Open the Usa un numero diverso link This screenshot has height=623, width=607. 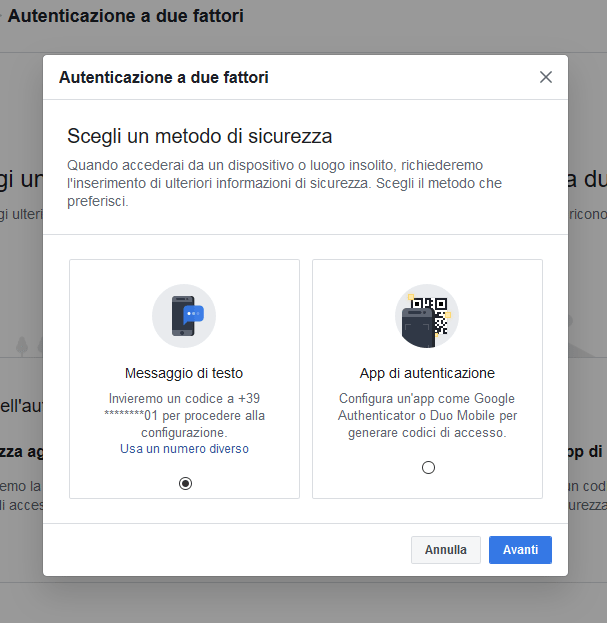click(x=184, y=449)
